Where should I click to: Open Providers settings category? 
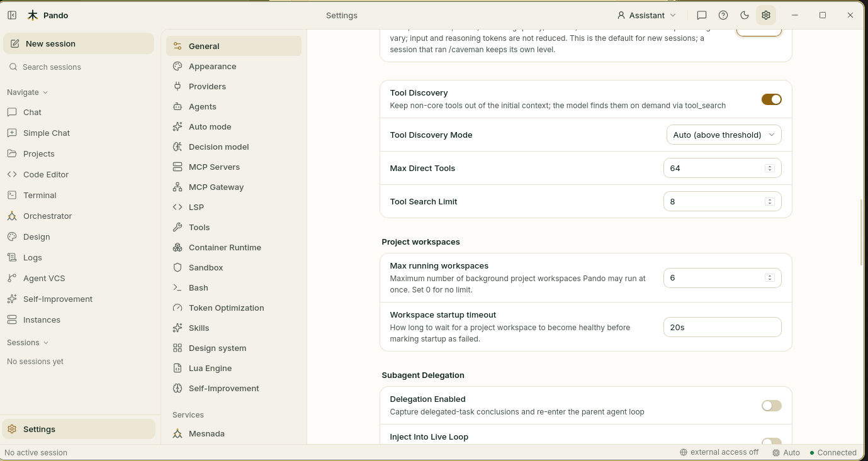click(x=234, y=86)
